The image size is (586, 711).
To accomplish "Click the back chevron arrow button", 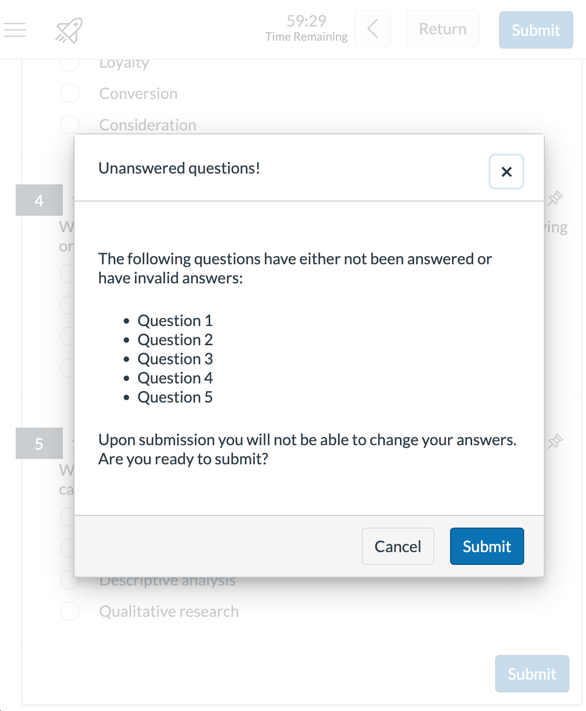I will 372,29.
